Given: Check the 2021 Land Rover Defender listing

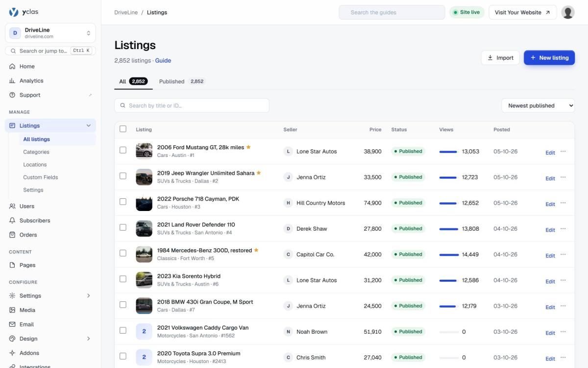Looking at the screenshot, I should click(123, 227).
